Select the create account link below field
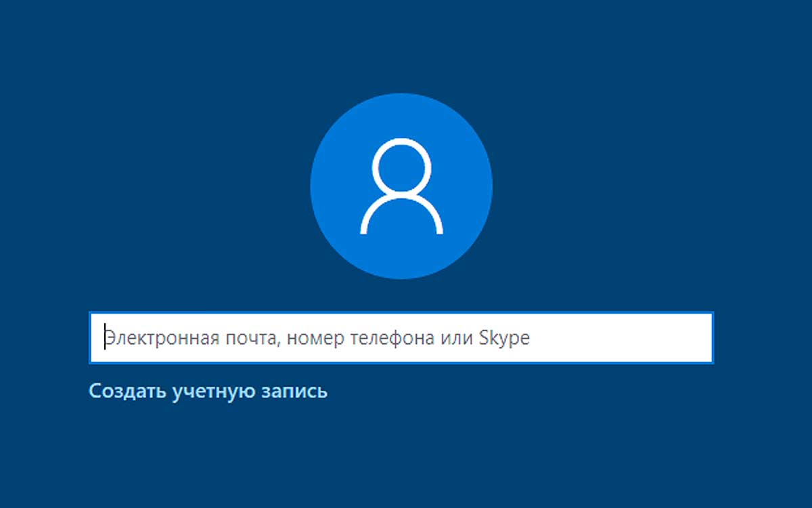 (208, 391)
